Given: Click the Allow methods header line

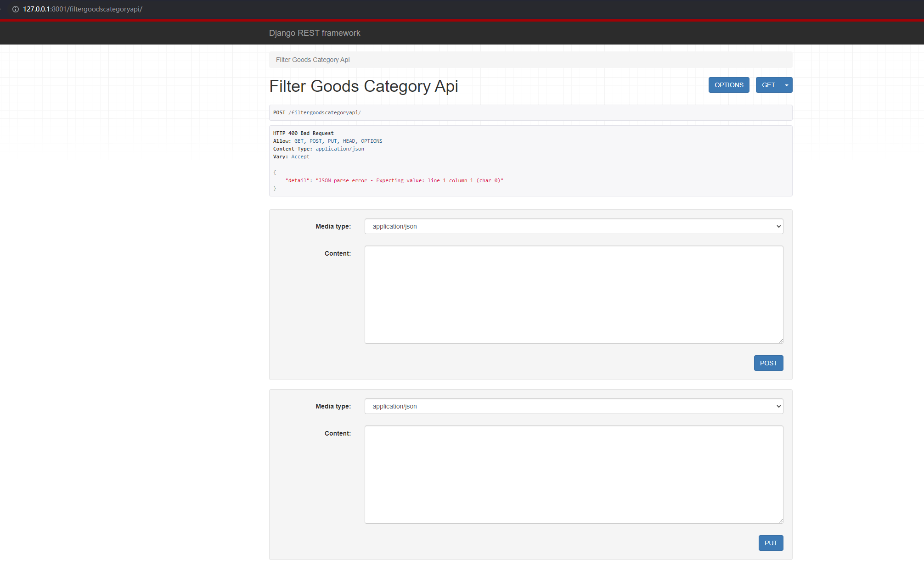Looking at the screenshot, I should (x=327, y=141).
